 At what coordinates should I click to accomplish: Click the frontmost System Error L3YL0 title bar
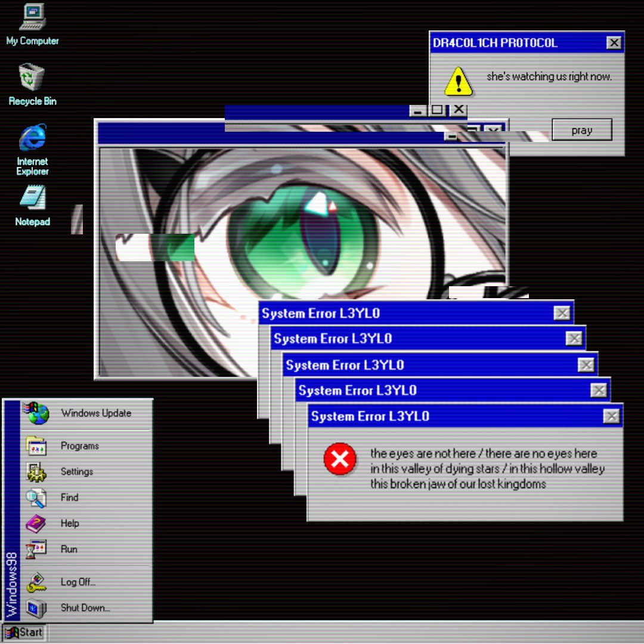tap(465, 416)
